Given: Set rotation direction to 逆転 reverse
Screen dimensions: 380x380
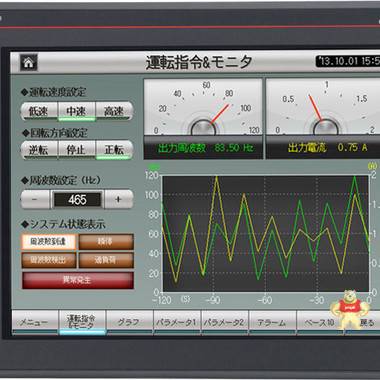Looking at the screenshot, I should point(39,150).
